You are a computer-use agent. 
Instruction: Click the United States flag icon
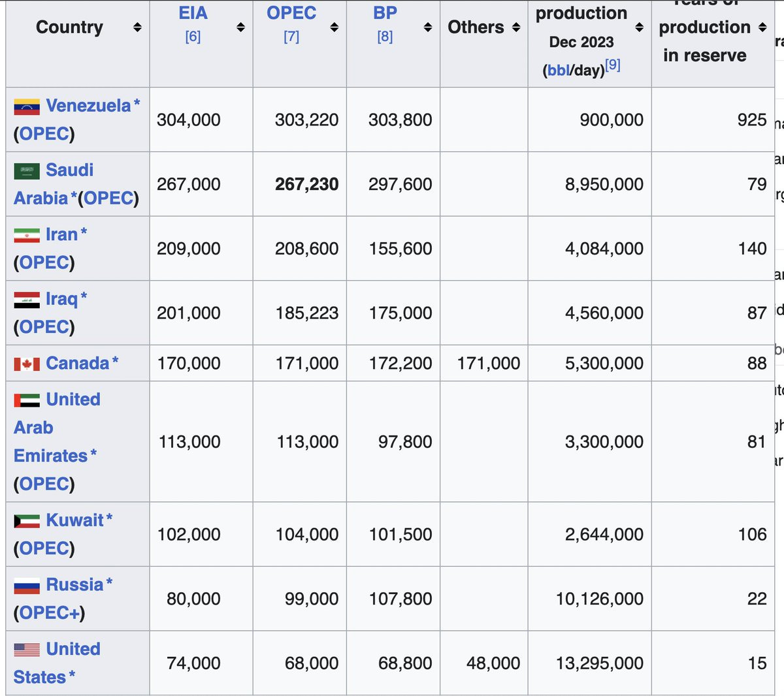pyautogui.click(x=27, y=650)
